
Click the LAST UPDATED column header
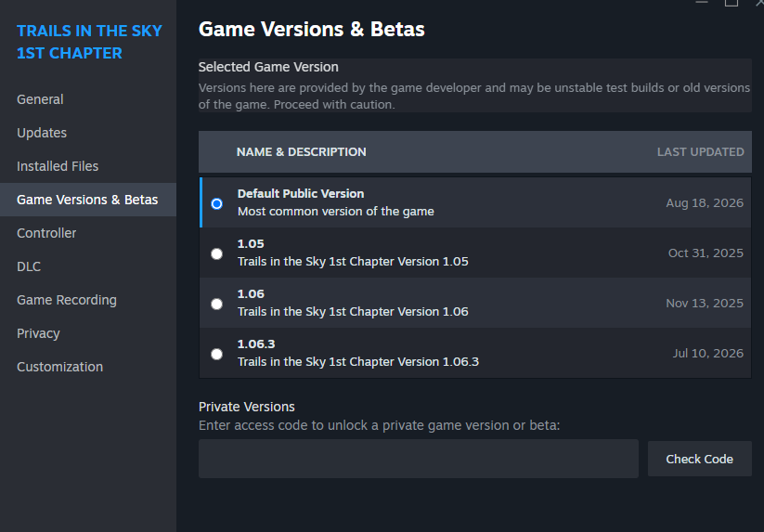pyautogui.click(x=700, y=152)
